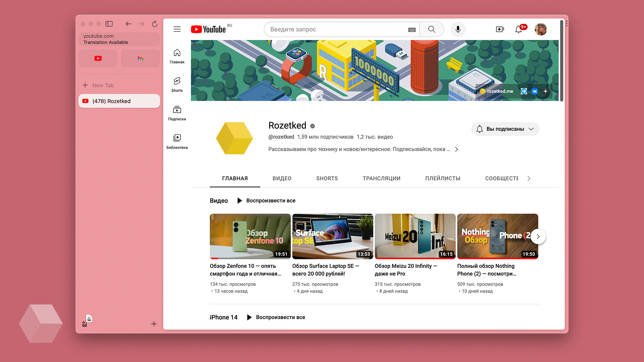644x362 pixels.
Task: Show more channel tabs with the chevron
Action: (529, 178)
